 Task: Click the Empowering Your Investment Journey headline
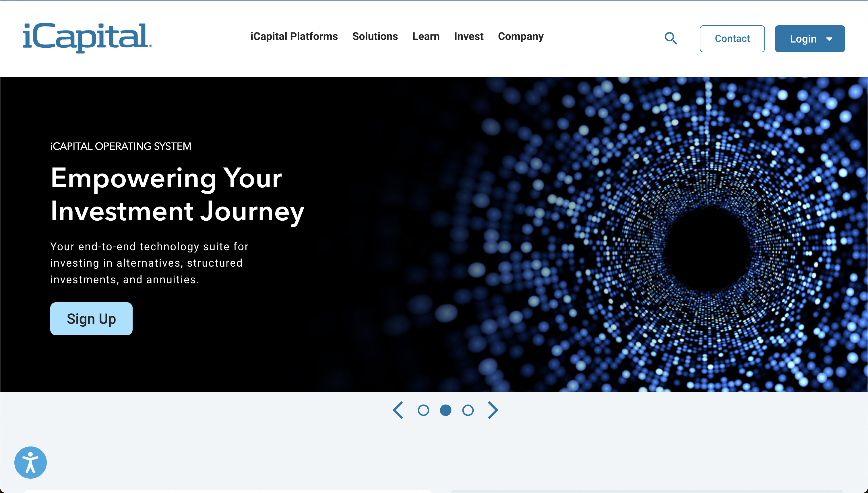point(177,195)
